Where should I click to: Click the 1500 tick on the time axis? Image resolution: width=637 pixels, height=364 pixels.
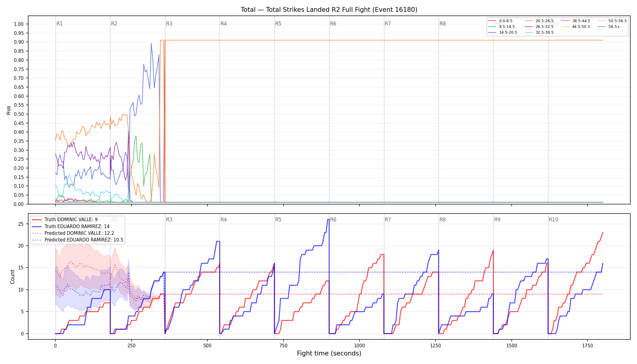pyautogui.click(x=512, y=345)
